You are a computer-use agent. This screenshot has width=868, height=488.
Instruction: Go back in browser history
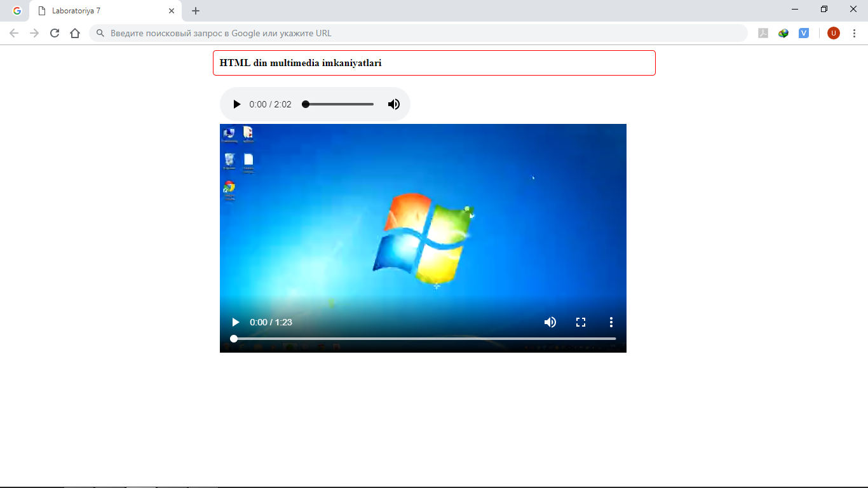(x=14, y=33)
